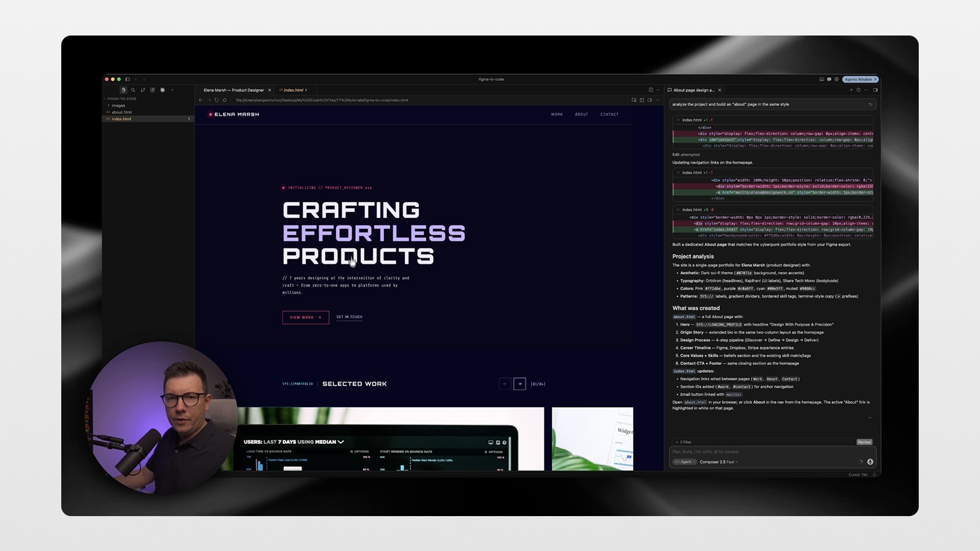980x551 pixels.
Task: Close the About page design chat tab
Action: (x=720, y=90)
